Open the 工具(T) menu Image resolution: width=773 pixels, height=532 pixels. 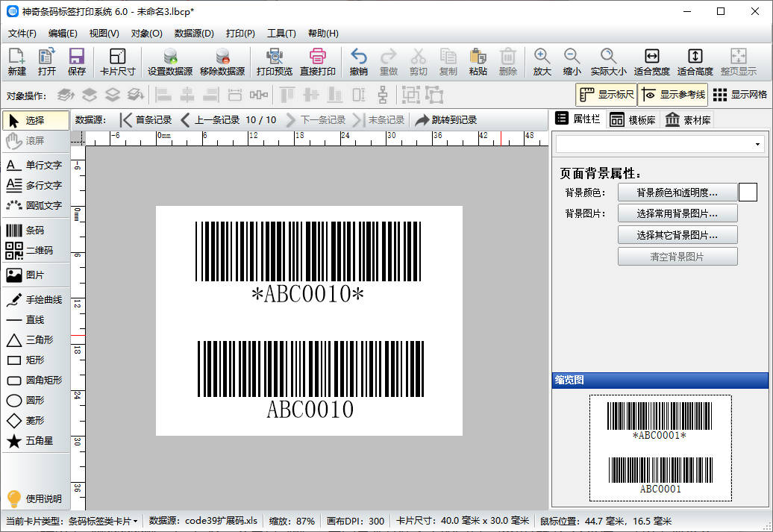click(281, 34)
